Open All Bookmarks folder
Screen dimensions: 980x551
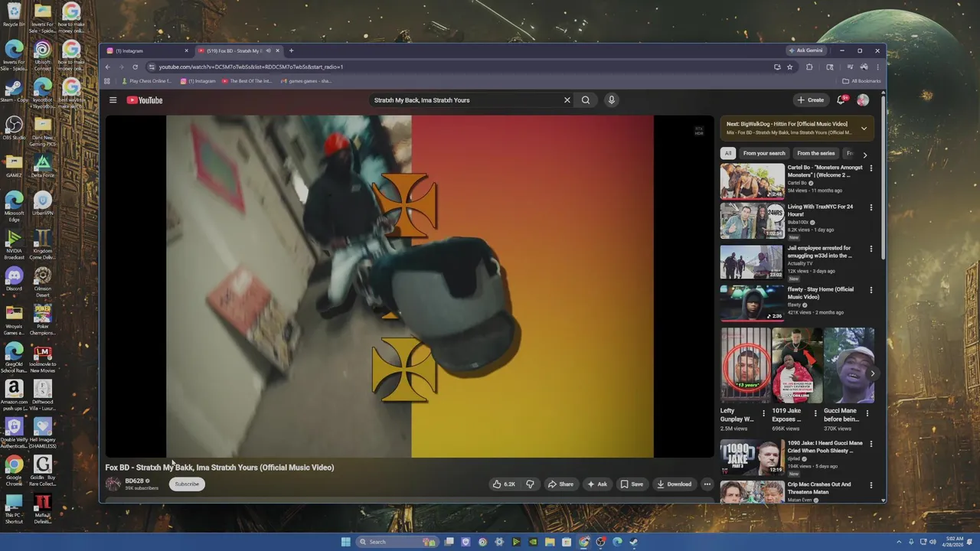click(x=861, y=81)
